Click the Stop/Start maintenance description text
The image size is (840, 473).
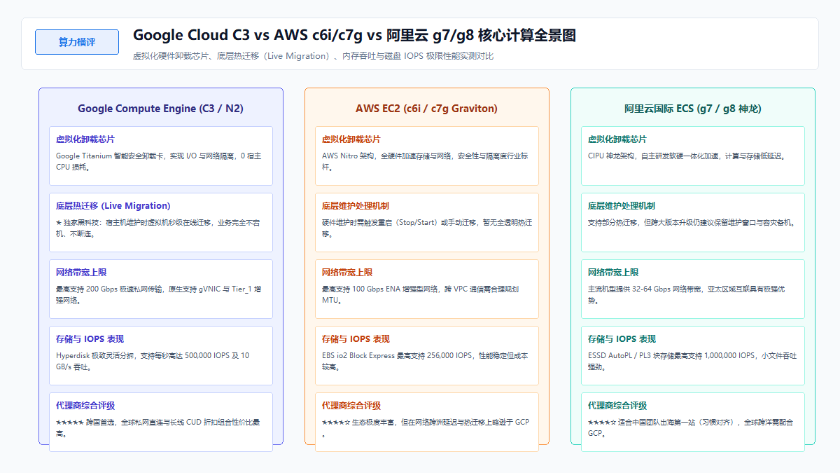point(427,228)
